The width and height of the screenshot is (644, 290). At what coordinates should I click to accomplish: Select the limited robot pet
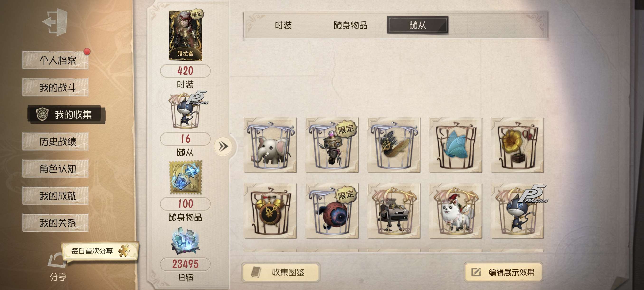click(x=332, y=145)
